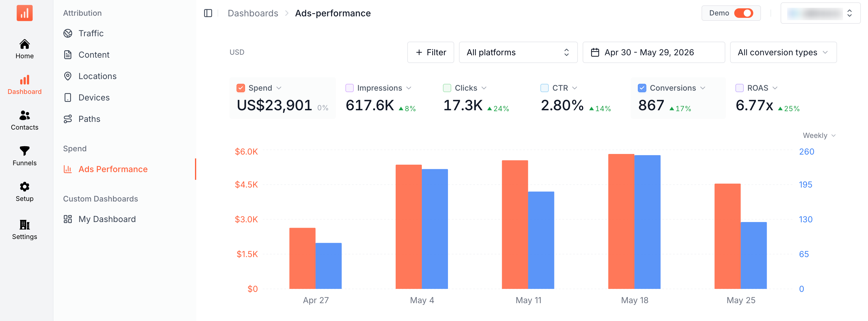Check the ROAS metric checkbox
Image resolution: width=868 pixels, height=321 pixels.
739,88
